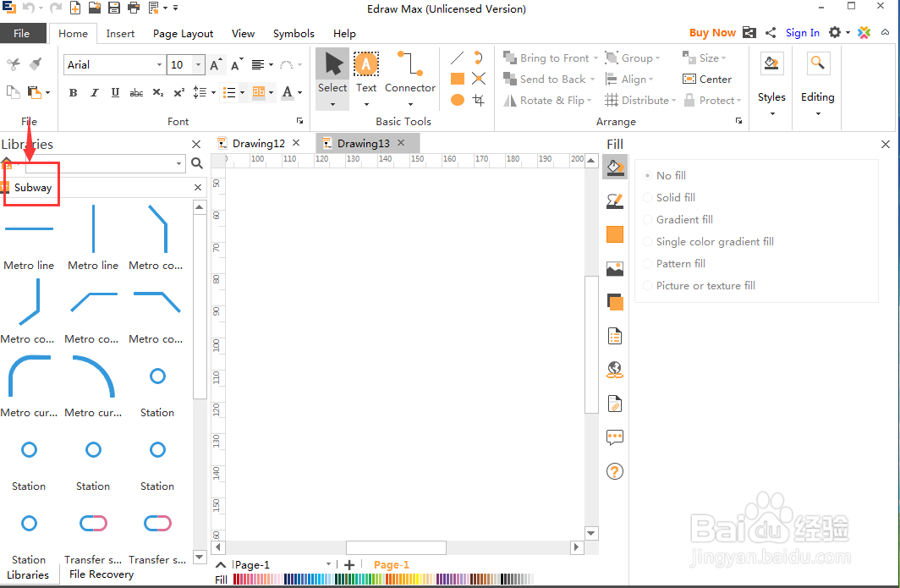
Task: Select the Pattern fill option
Action: [674, 264]
